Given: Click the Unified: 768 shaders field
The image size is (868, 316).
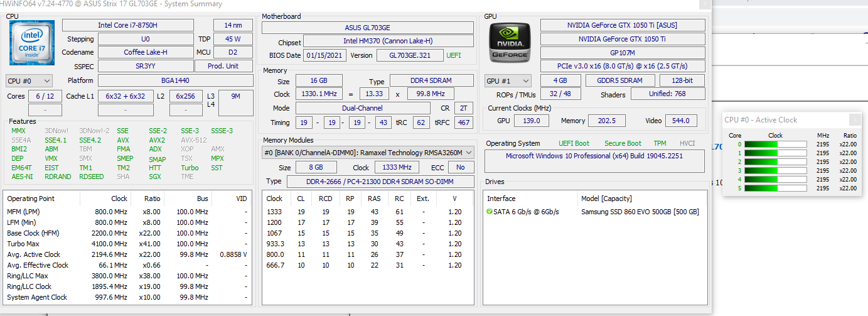Looking at the screenshot, I should click(667, 94).
